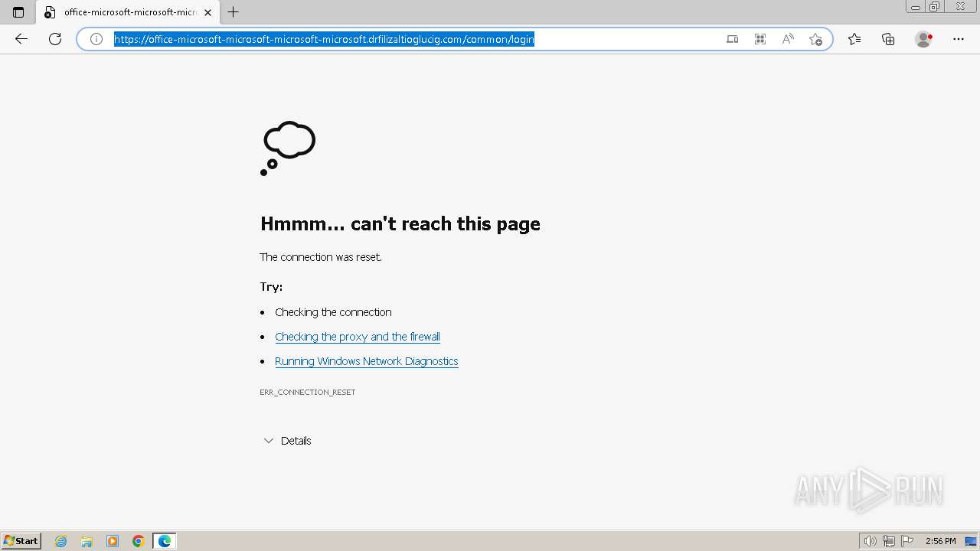Open the Windows Start menu
The image size is (980, 551).
[21, 541]
